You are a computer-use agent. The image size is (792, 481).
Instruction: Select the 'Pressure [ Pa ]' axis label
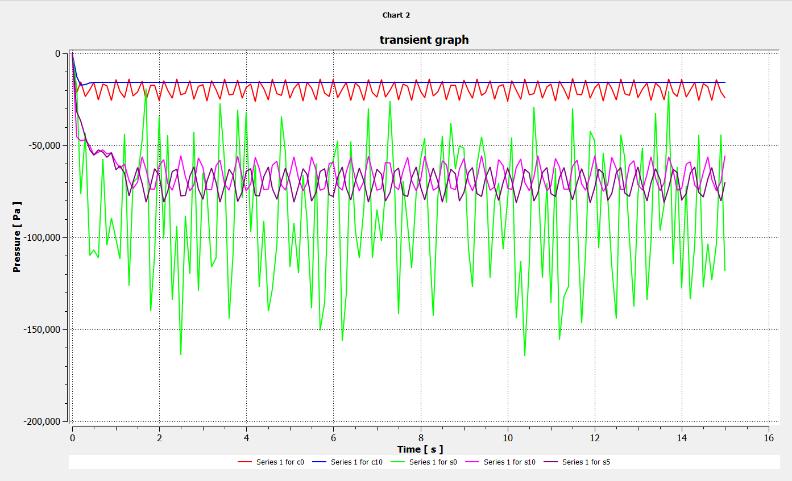[x=17, y=237]
